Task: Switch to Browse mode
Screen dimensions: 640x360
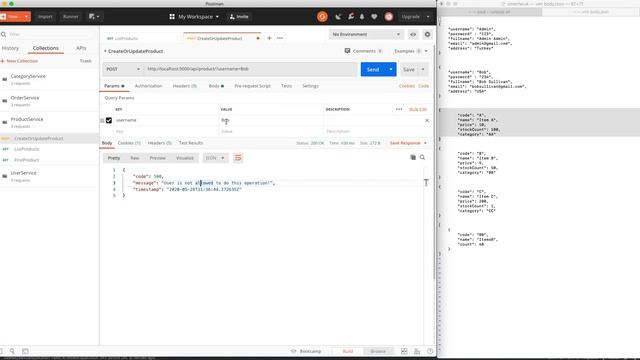Action: coord(378,351)
